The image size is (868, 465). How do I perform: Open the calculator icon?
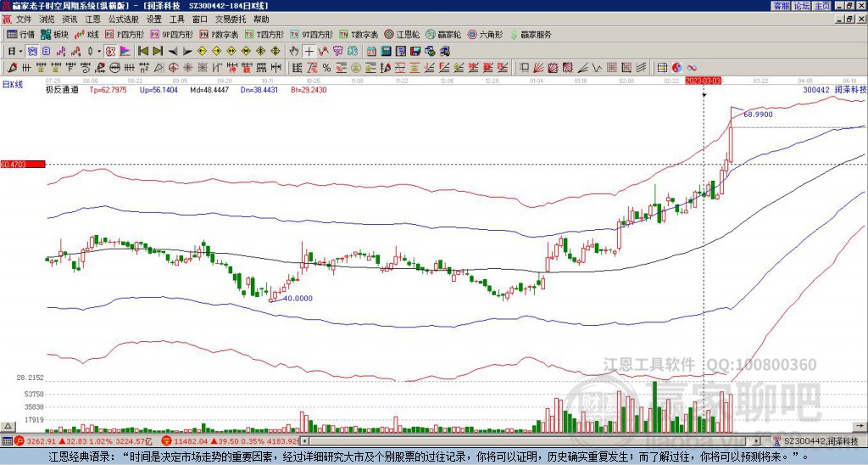tap(386, 52)
